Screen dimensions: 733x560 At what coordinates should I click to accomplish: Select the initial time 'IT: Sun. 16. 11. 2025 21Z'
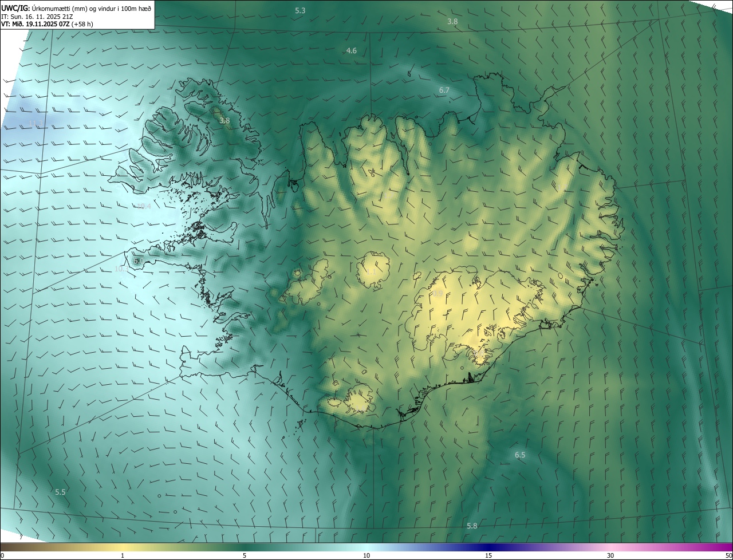pos(37,16)
